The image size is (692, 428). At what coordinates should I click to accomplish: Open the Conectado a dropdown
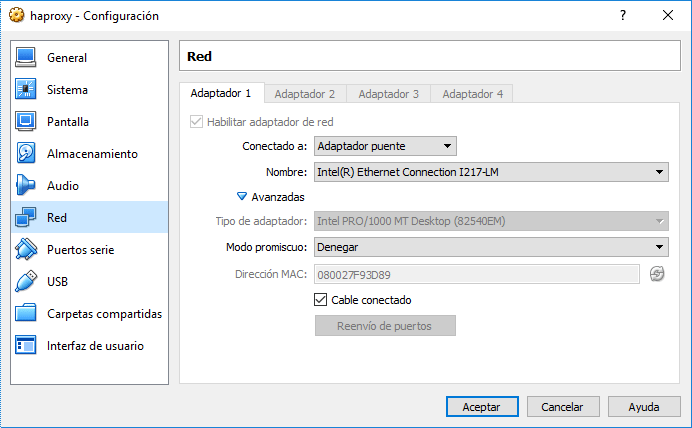click(x=385, y=147)
